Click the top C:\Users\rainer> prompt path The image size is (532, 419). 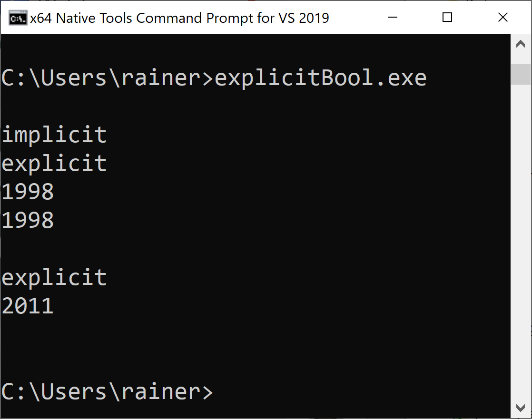pos(107,78)
